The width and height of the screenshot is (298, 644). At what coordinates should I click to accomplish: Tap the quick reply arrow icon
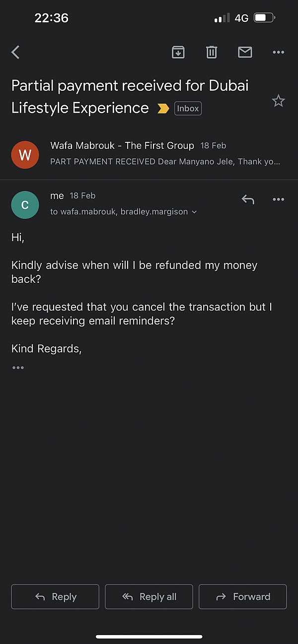(248, 199)
